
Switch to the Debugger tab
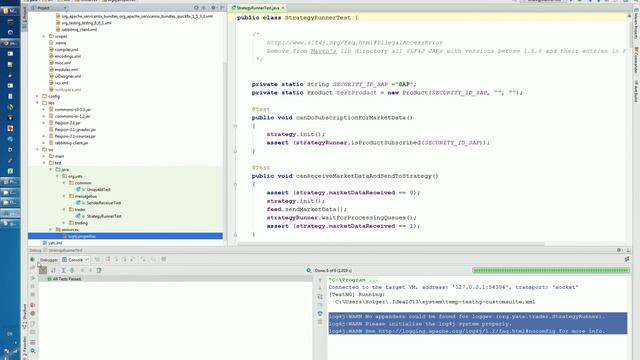coord(49,260)
